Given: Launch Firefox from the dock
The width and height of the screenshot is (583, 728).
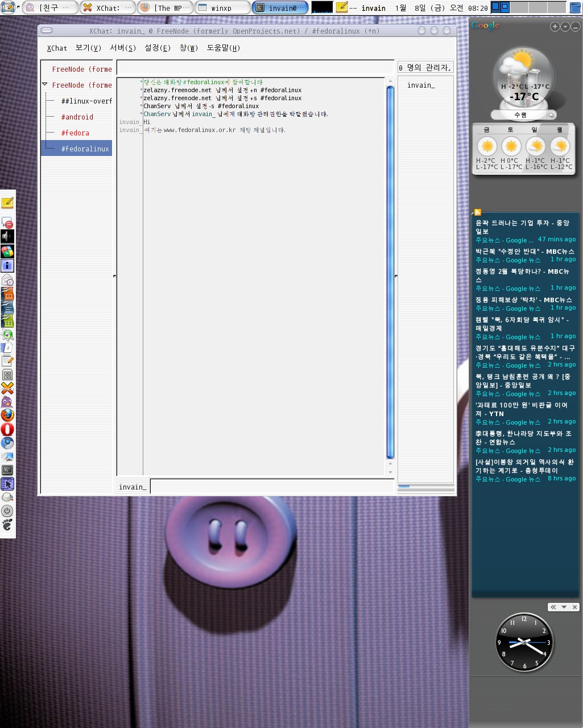Looking at the screenshot, I should pyautogui.click(x=7, y=416).
